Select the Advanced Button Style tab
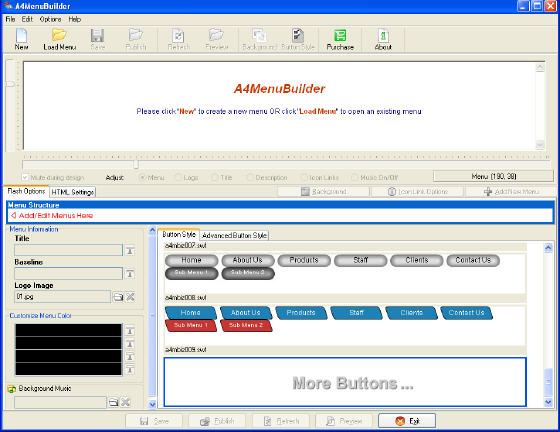Viewport: 560px width, 432px height. [234, 236]
